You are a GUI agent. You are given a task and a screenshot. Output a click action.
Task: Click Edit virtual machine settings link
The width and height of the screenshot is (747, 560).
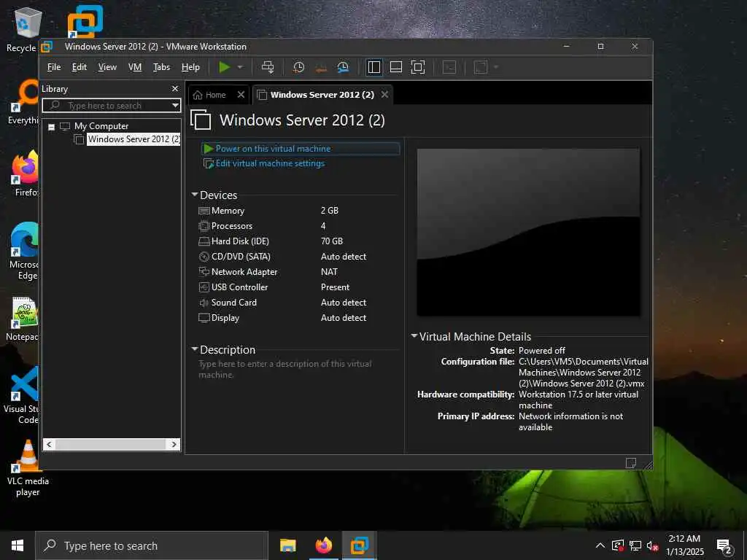pyautogui.click(x=270, y=163)
